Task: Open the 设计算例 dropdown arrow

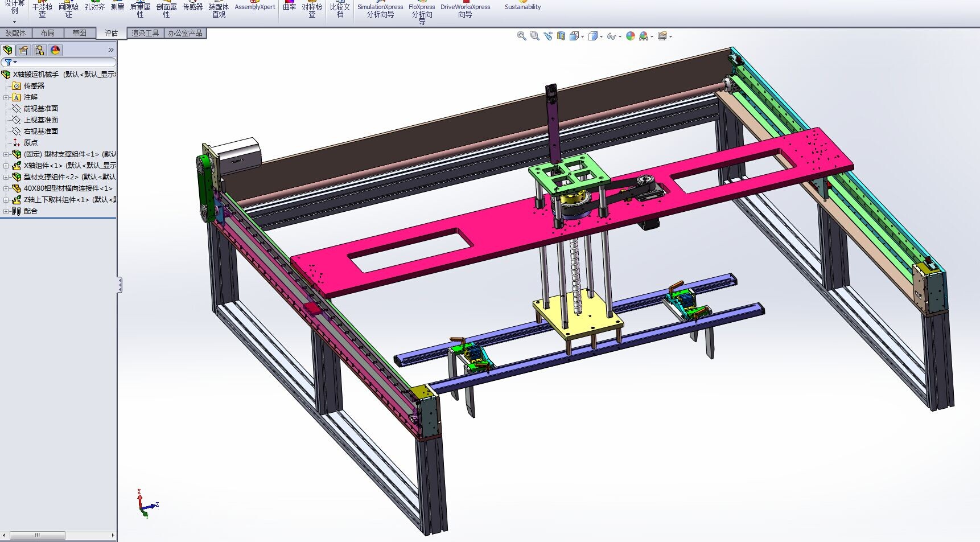Action: [x=14, y=22]
